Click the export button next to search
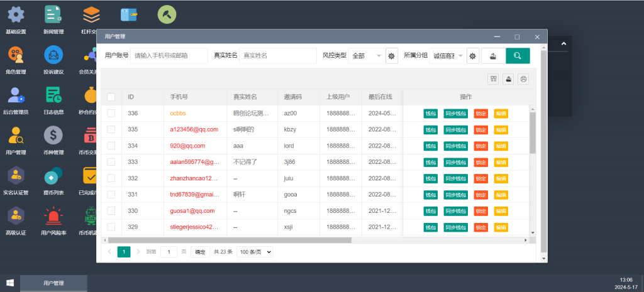 (493, 56)
